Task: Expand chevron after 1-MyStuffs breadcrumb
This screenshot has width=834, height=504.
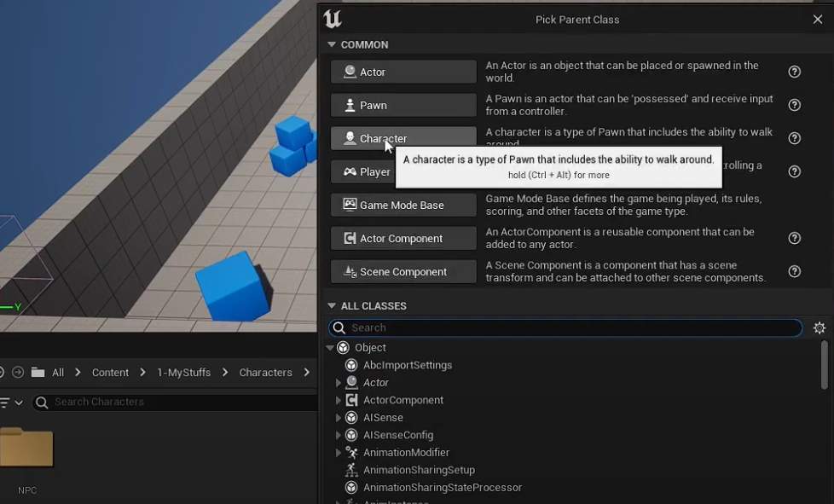Action: (225, 373)
